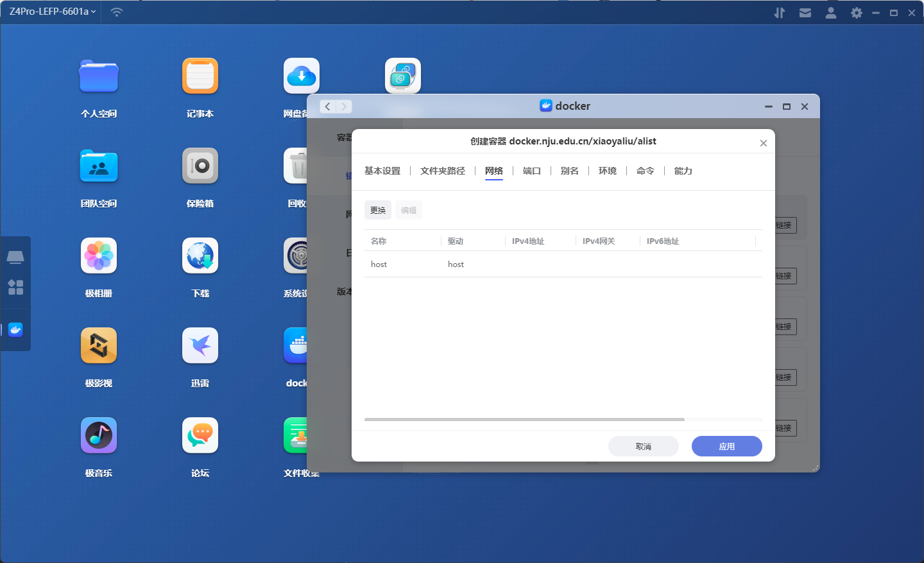924x563 pixels.
Task: Open the 极影视 video app
Action: point(99,347)
